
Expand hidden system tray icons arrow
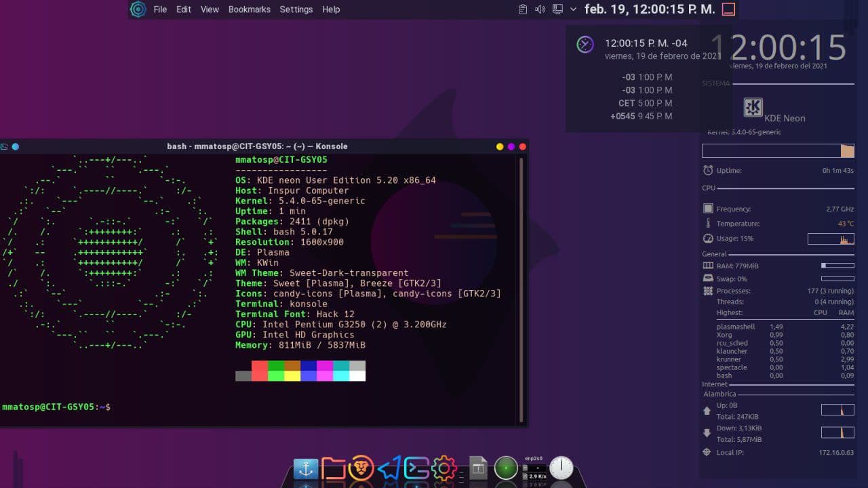(x=573, y=9)
